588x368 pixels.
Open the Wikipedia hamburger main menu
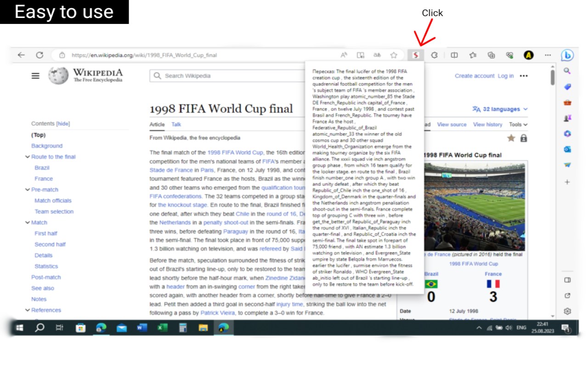point(35,76)
